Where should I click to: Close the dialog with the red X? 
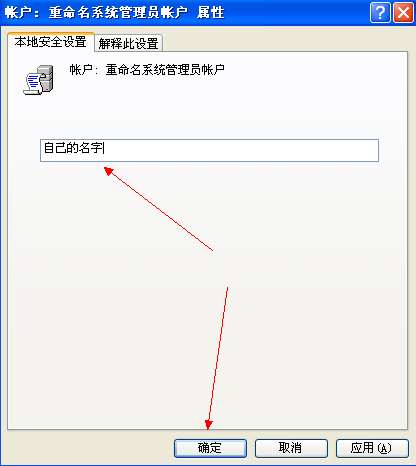(x=403, y=13)
